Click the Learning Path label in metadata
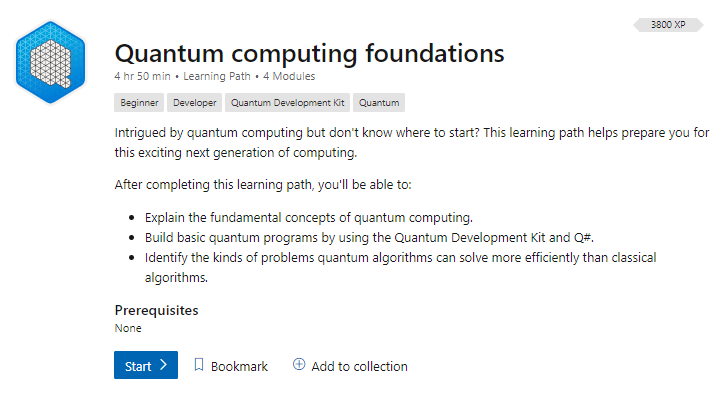Image resolution: width=724 pixels, height=401 pixels. (x=217, y=76)
